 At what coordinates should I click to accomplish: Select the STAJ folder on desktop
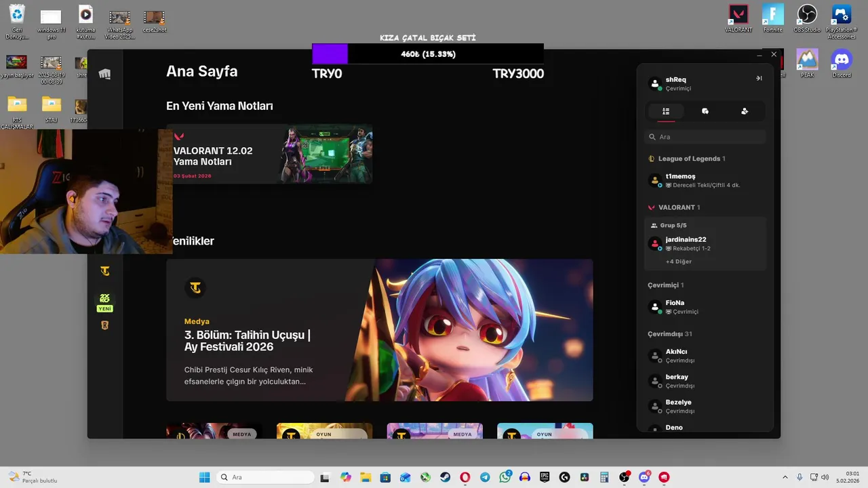(52, 110)
